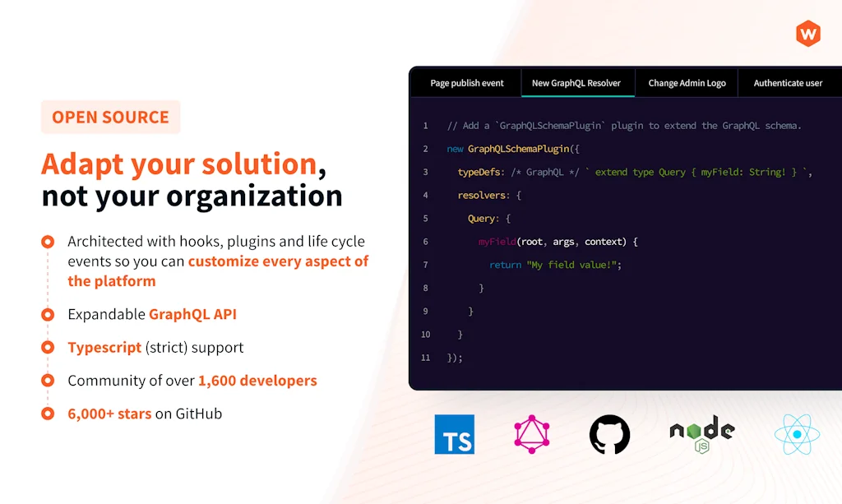This screenshot has height=504, width=842.
Task: Click '1,600 developers' text
Action: coord(257,381)
